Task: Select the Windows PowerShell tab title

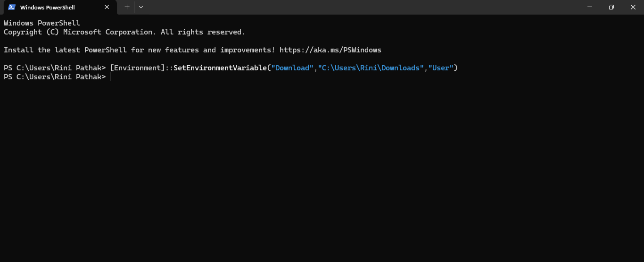Action: tap(47, 8)
